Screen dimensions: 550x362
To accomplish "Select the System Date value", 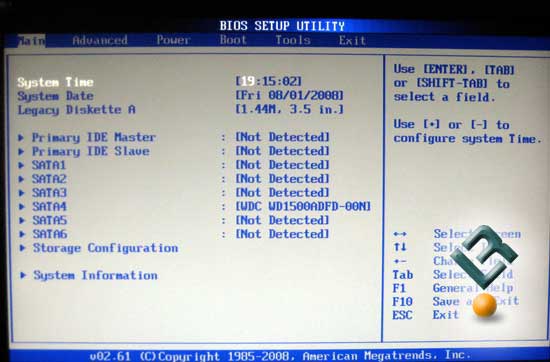I will coord(289,95).
